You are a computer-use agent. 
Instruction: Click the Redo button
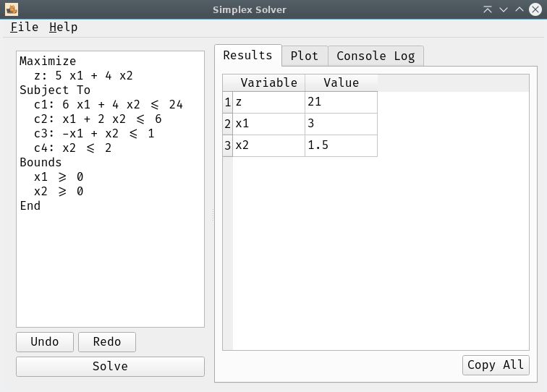[107, 342]
